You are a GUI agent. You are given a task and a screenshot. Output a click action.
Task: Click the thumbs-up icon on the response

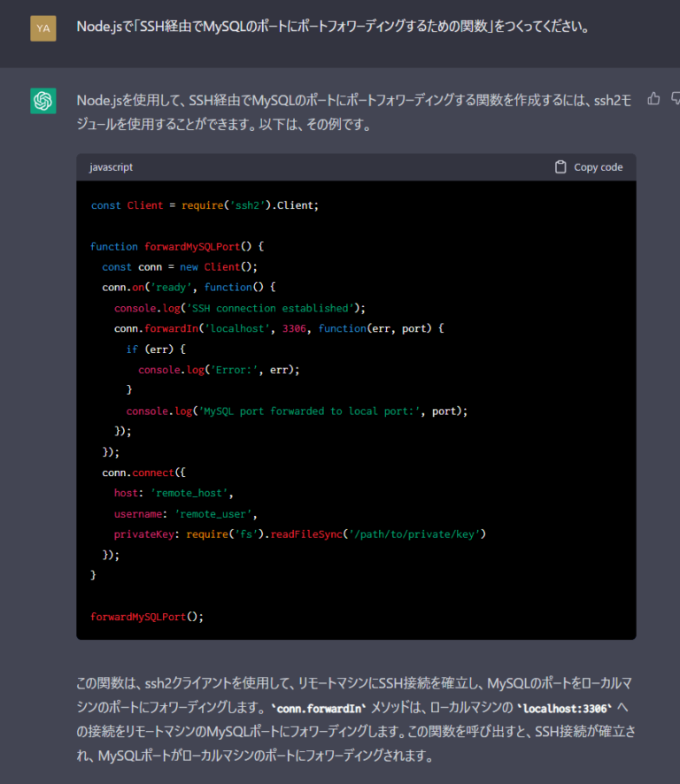pos(653,99)
